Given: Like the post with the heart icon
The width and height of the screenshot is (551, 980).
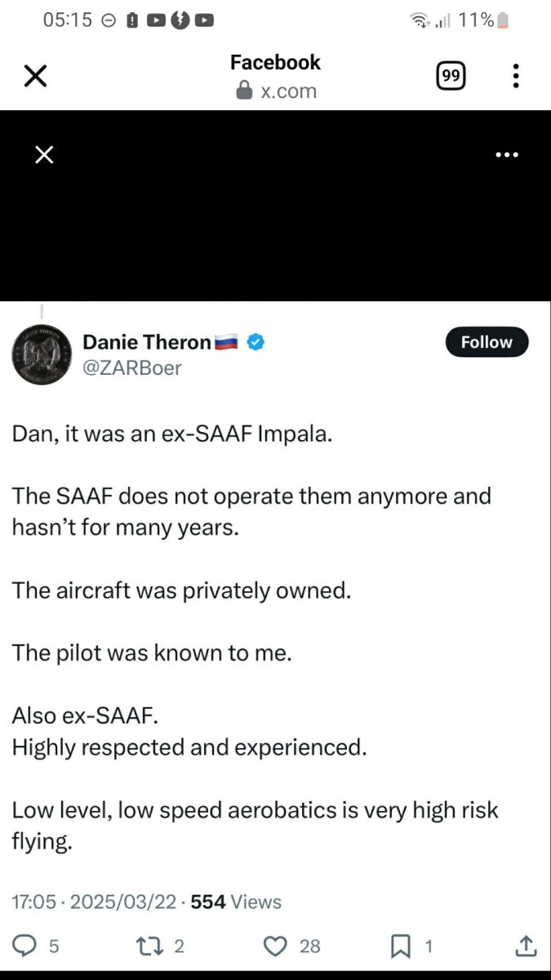Looking at the screenshot, I should coord(275,946).
